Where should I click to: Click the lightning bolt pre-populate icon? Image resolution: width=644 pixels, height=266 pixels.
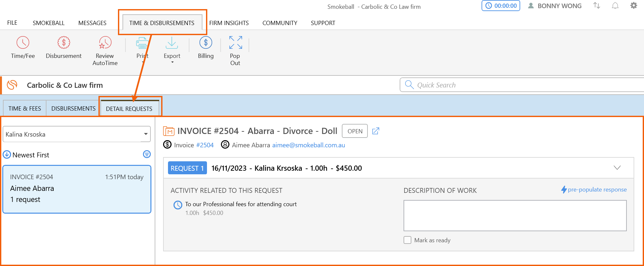click(x=564, y=190)
